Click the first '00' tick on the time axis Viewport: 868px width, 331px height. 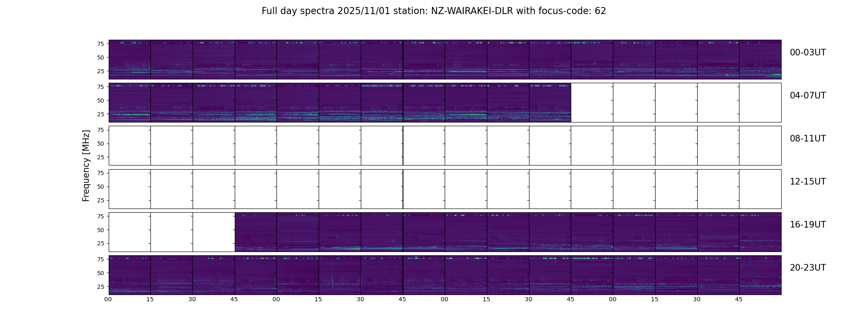[x=108, y=300]
